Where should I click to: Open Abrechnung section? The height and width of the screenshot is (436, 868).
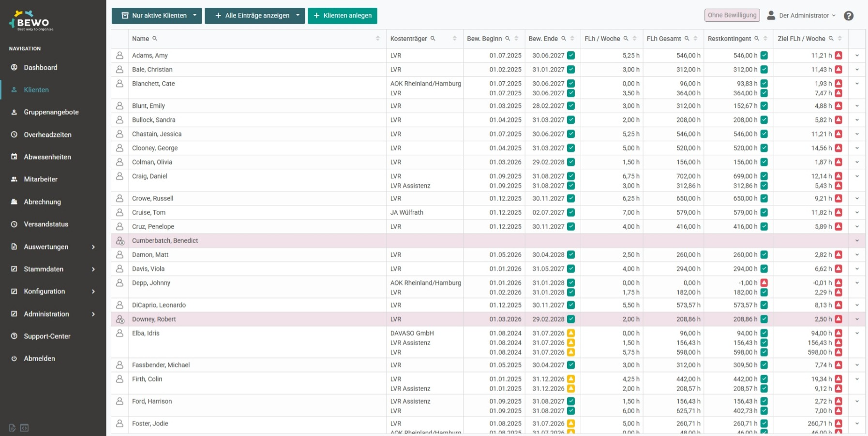(x=42, y=202)
